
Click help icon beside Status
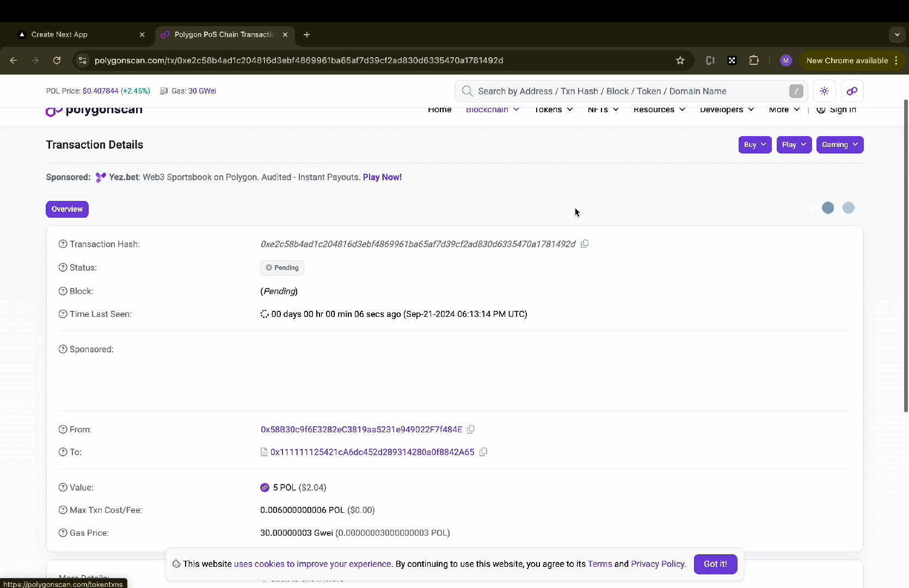point(63,267)
